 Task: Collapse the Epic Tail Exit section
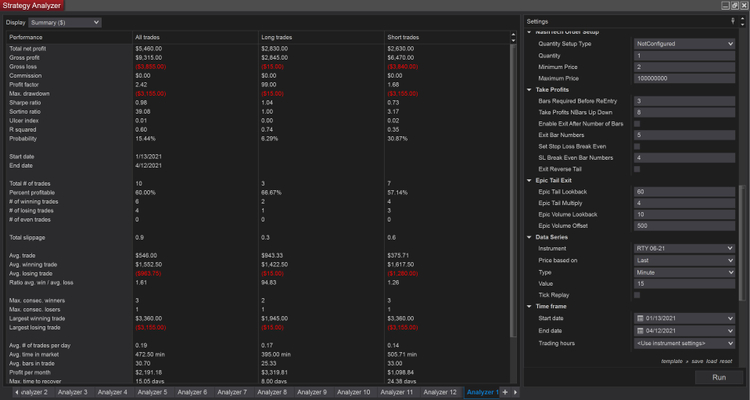click(529, 180)
